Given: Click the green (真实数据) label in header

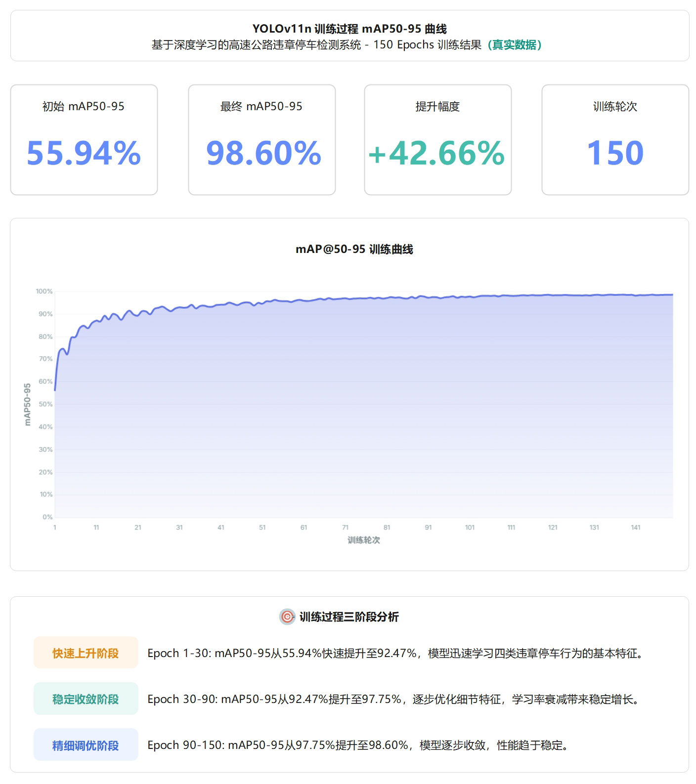Looking at the screenshot, I should tap(515, 45).
